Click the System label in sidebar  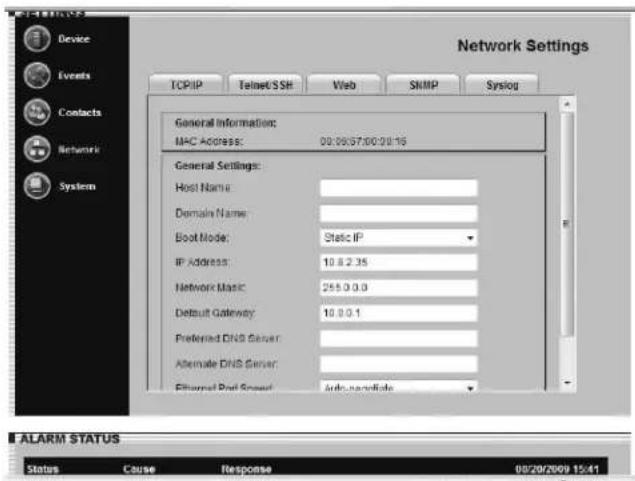point(77,186)
